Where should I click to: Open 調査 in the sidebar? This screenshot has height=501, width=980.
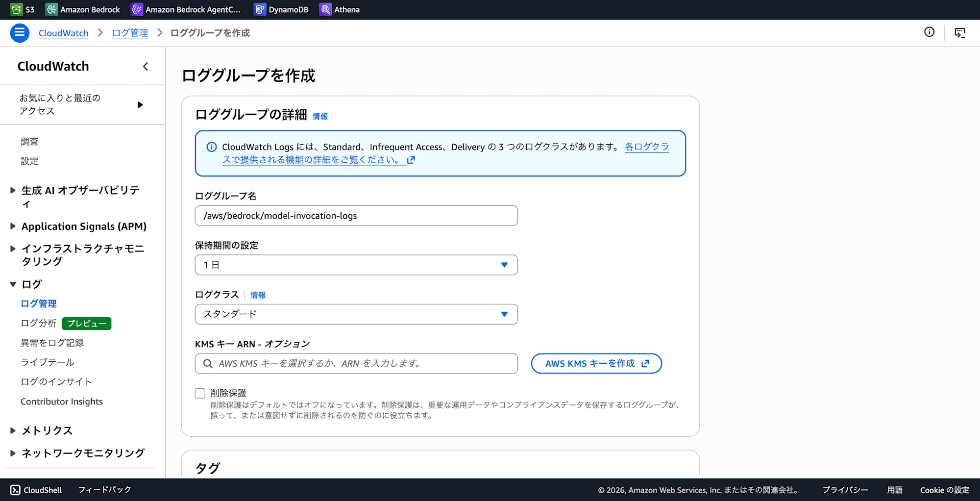coord(29,142)
